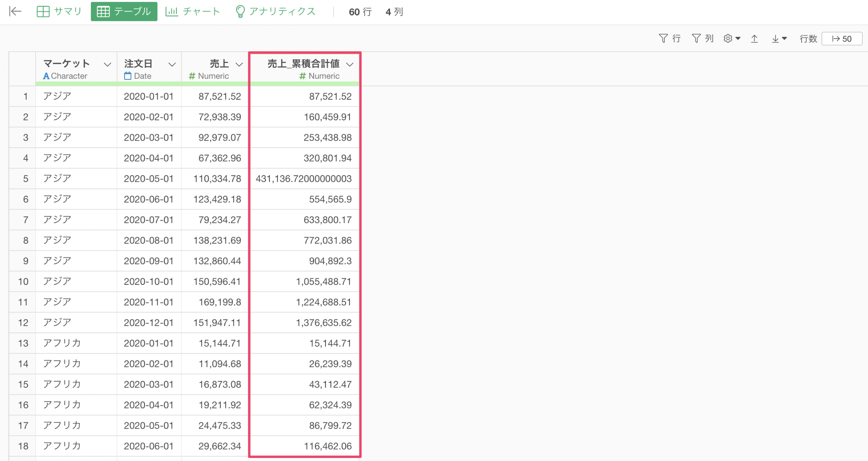
Task: Click row number 18
Action: (x=23, y=446)
